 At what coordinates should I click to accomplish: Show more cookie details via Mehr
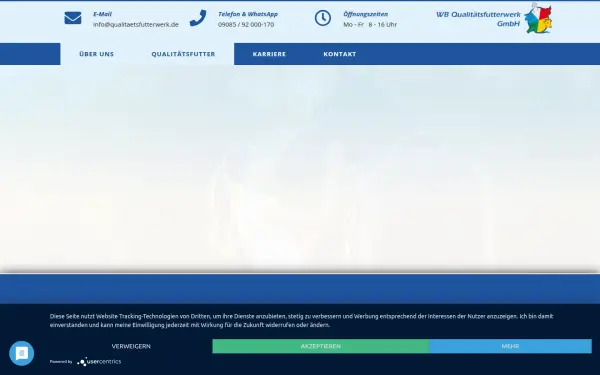(x=510, y=346)
